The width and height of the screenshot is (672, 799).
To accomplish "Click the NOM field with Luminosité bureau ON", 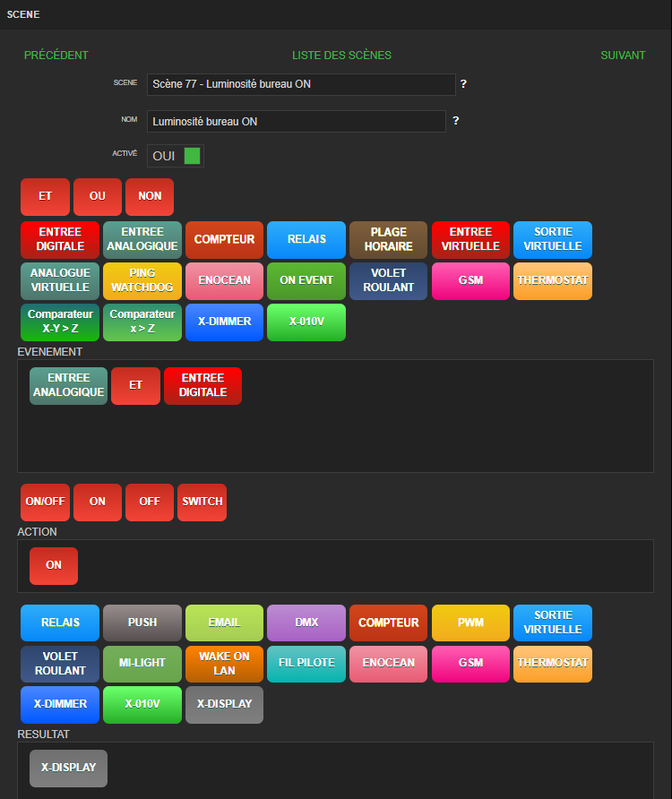I will click(296, 121).
